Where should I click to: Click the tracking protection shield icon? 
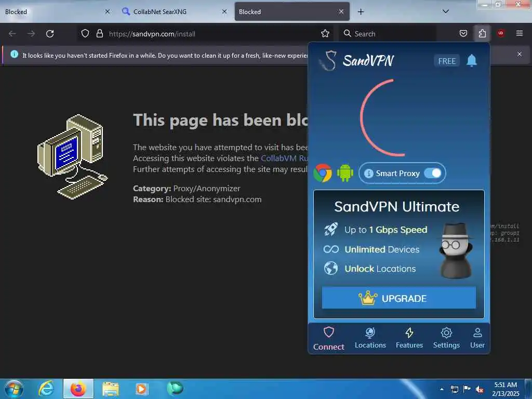[x=85, y=33]
